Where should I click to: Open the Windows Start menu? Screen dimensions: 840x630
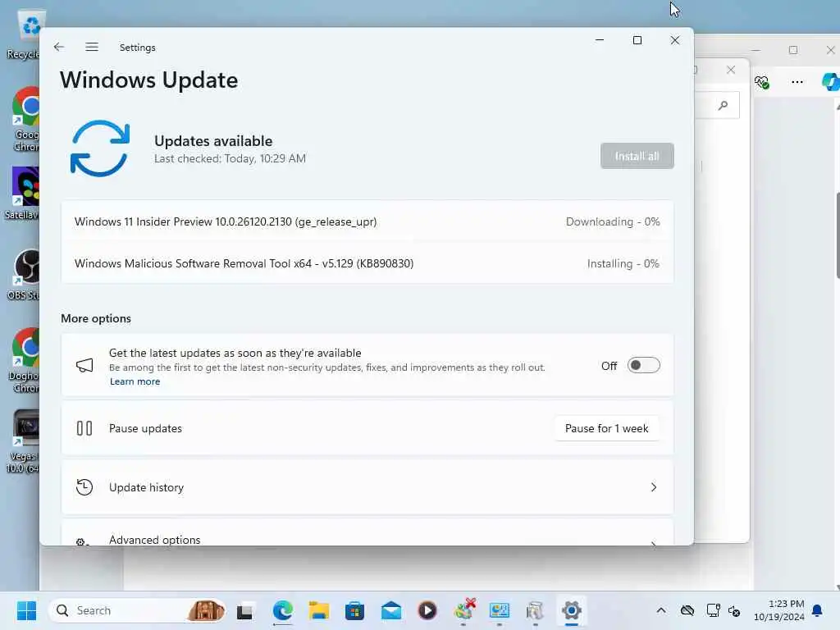click(x=26, y=610)
